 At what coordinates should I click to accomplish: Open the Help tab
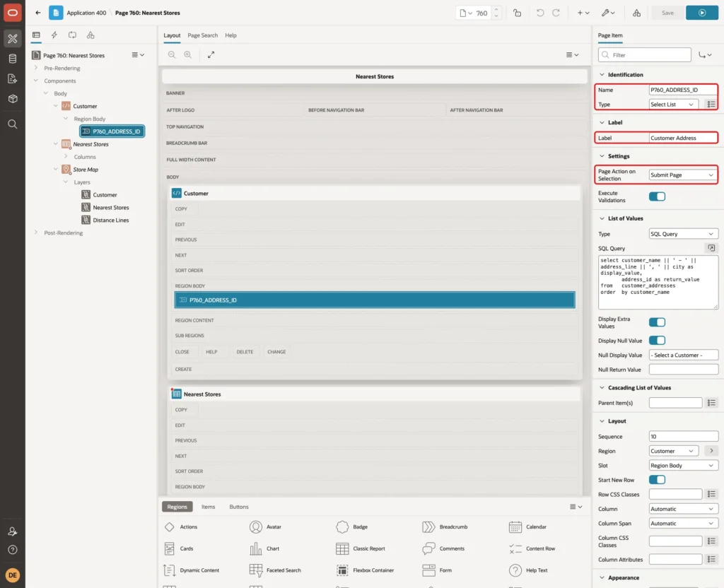pos(230,35)
